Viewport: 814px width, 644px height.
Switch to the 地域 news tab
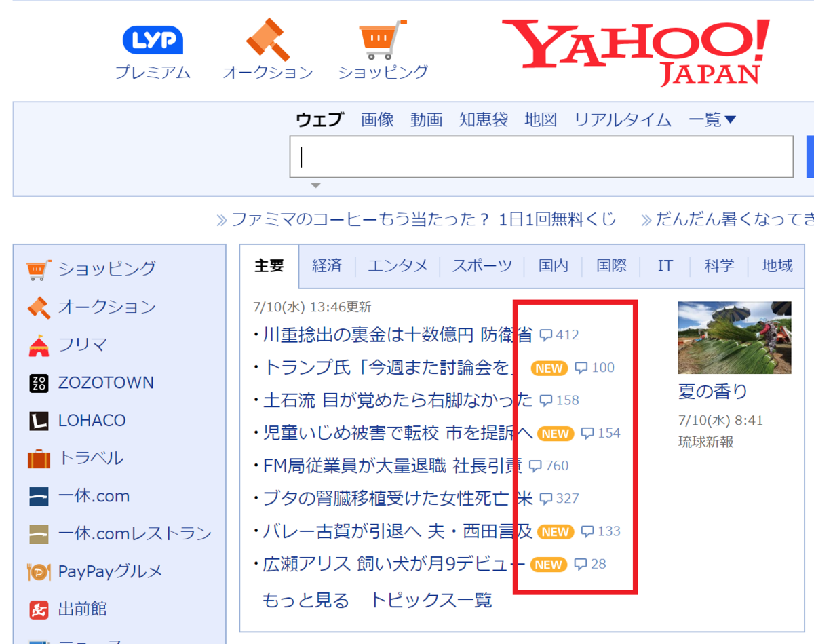pyautogui.click(x=777, y=266)
